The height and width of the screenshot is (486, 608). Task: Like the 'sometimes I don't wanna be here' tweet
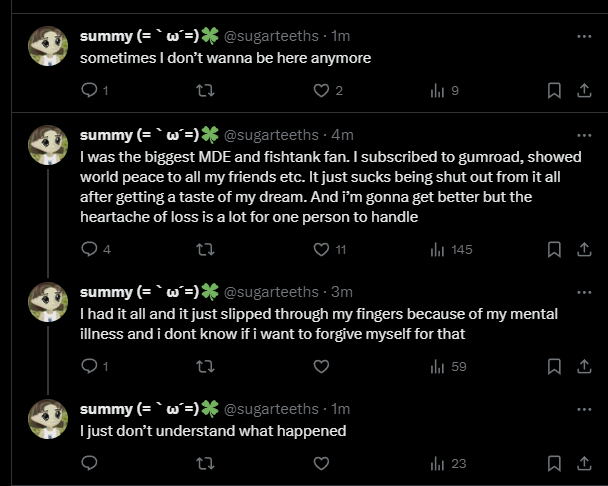coord(321,90)
